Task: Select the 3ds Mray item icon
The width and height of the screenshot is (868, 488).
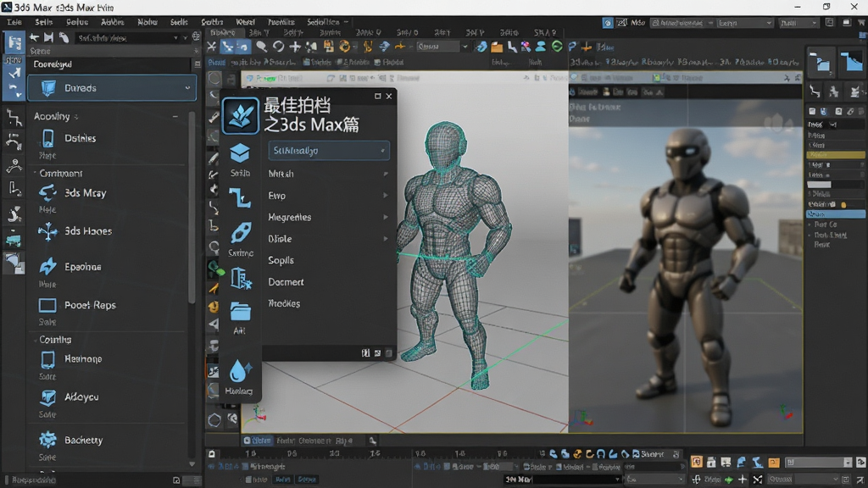Action: pyautogui.click(x=47, y=193)
